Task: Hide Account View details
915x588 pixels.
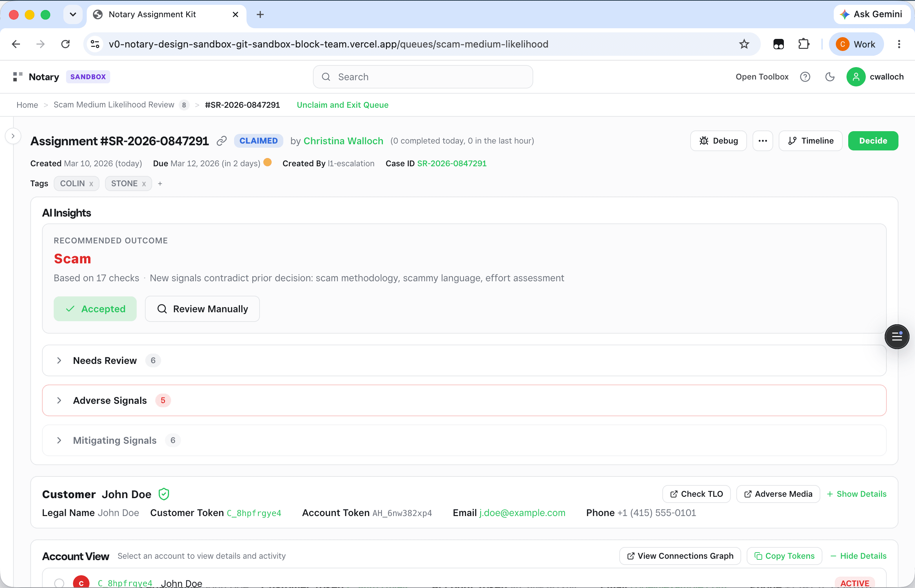Action: point(858,556)
